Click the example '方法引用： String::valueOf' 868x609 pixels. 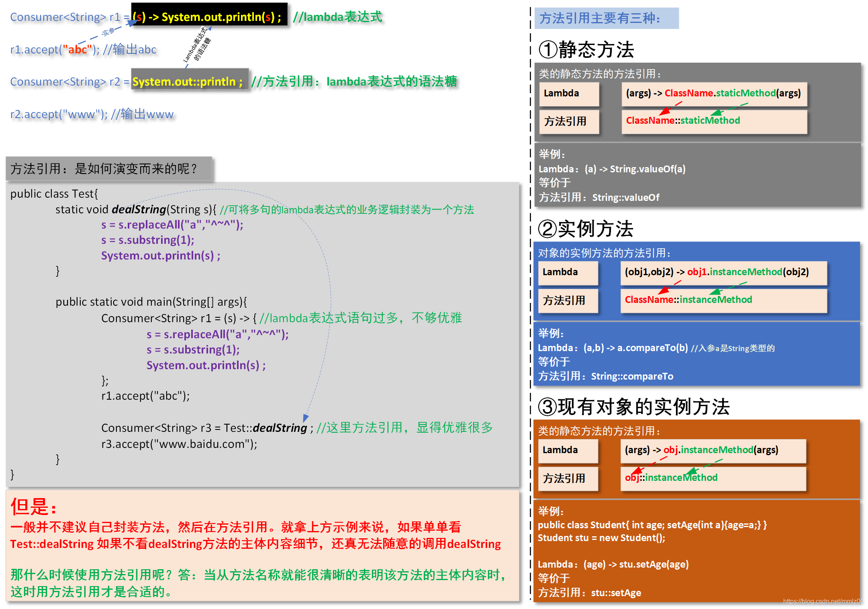(x=599, y=197)
